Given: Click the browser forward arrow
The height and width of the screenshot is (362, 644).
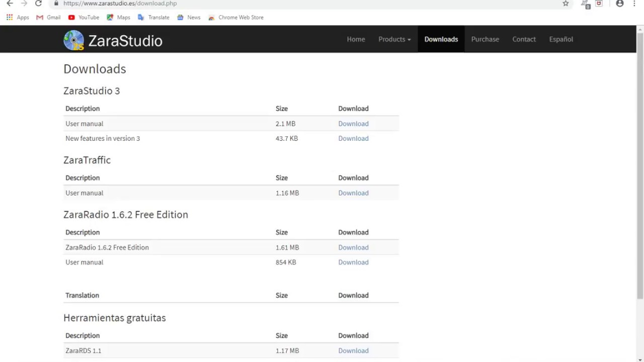Looking at the screenshot, I should click(x=24, y=4).
